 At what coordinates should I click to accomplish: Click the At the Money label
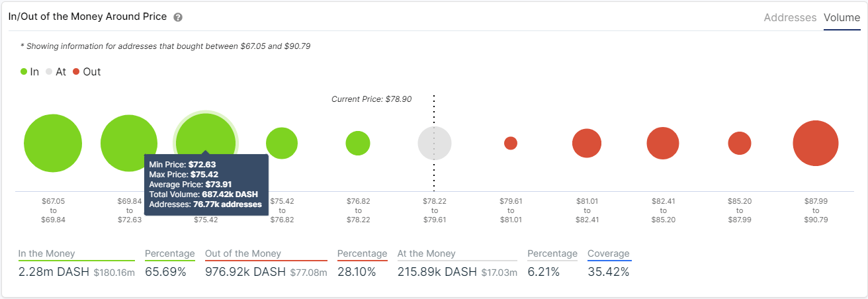426,254
